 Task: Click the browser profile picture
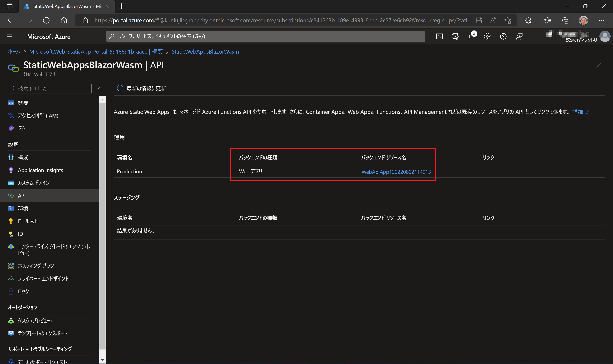(583, 20)
